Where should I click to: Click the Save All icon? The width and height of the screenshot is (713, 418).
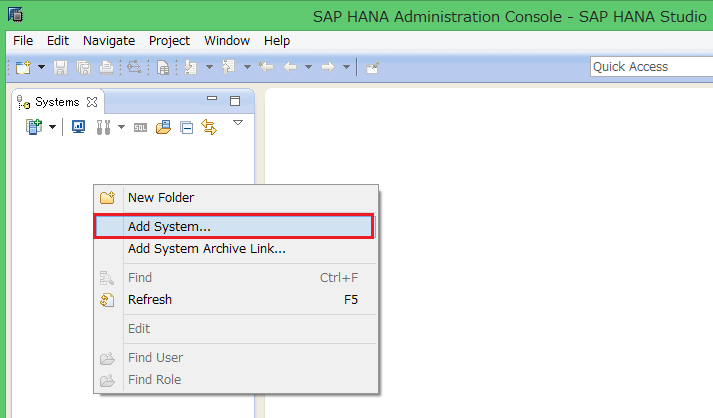point(83,67)
